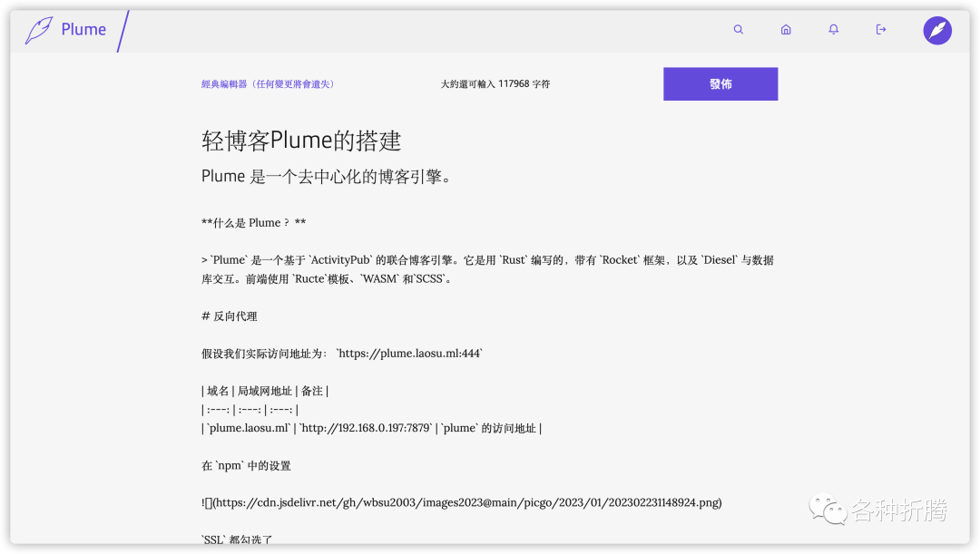Click the line '在 `npm` 中的设置'
Viewport: 980px width, 554px height.
246,465
